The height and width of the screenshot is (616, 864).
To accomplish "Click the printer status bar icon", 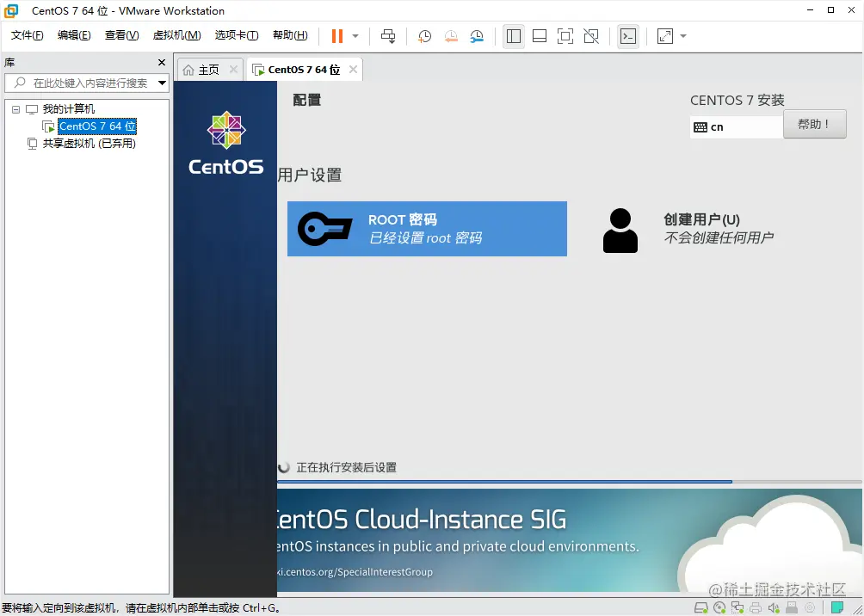I will tap(756, 608).
